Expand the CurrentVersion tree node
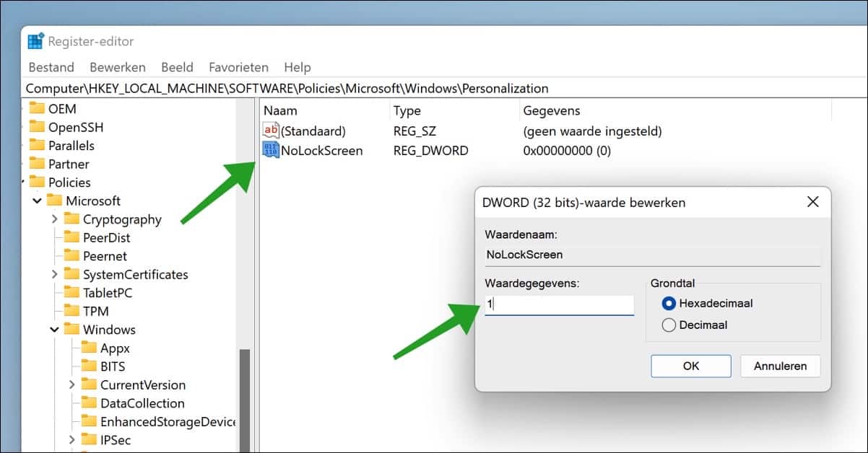This screenshot has height=453, width=868. tap(72, 384)
